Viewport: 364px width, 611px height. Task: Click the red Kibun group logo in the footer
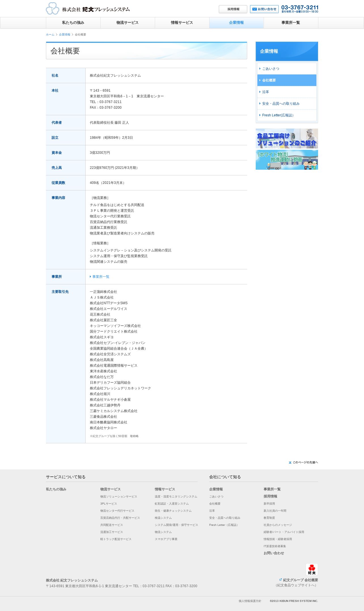pyautogui.click(x=312, y=569)
